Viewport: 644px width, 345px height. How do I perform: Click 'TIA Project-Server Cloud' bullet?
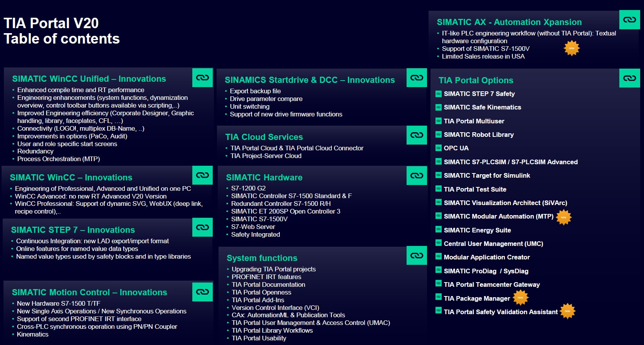point(266,156)
